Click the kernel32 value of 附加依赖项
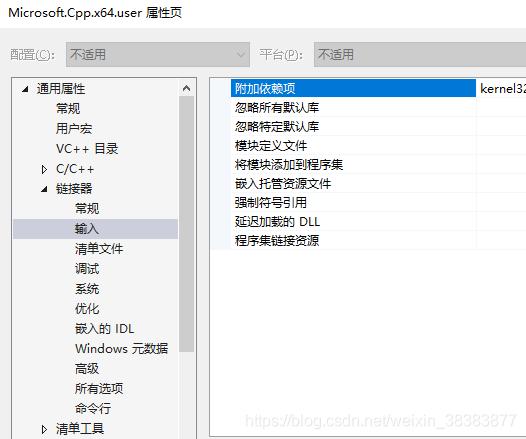 point(502,89)
